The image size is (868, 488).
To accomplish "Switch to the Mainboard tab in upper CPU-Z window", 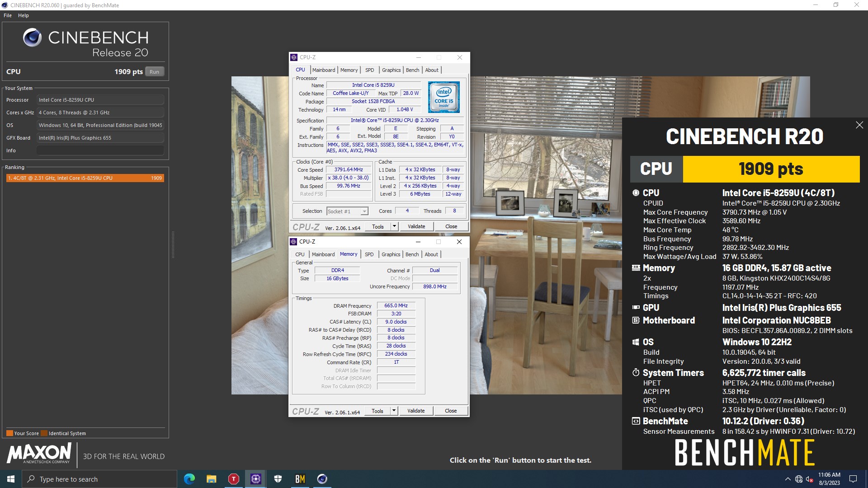I will pos(324,70).
